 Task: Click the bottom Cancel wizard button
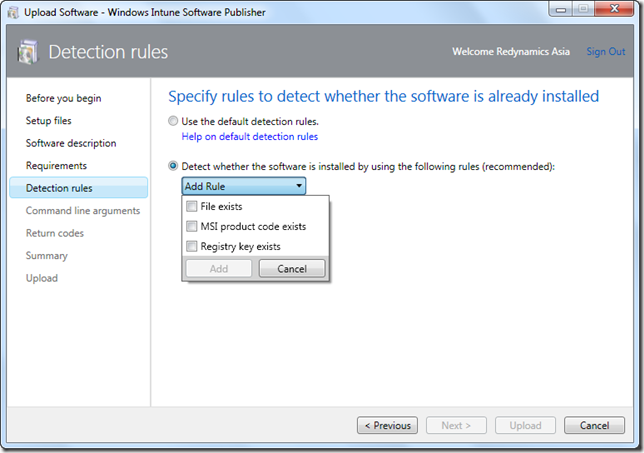(594, 425)
